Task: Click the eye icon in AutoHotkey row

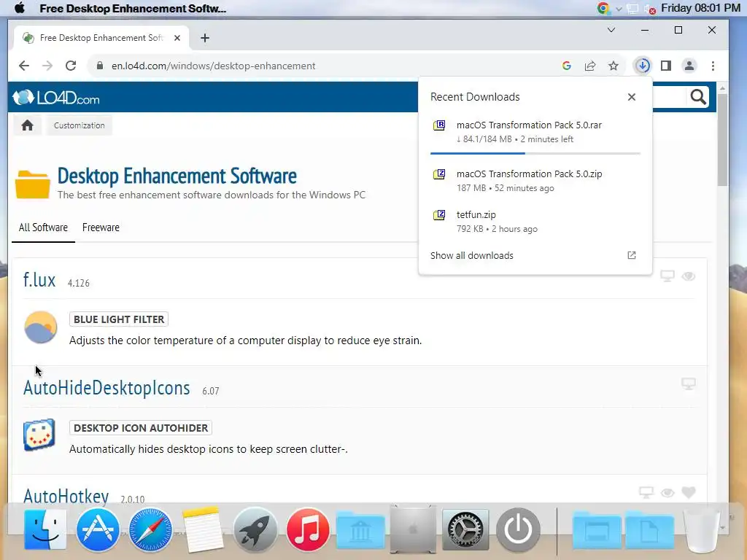Action: (667, 493)
